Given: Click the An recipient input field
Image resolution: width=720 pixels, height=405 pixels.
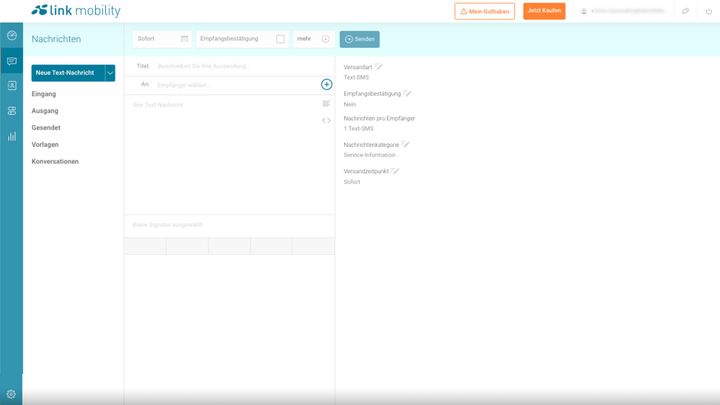Looking at the screenshot, I should coord(236,85).
